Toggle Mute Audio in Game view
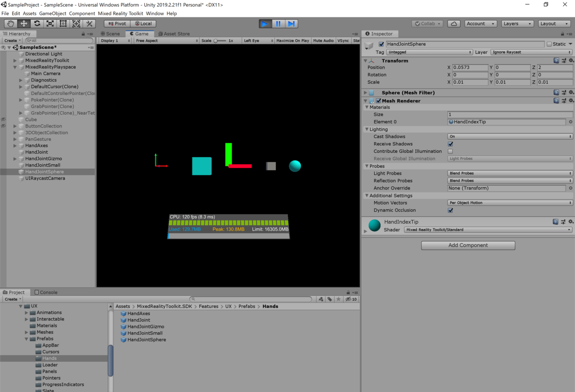The image size is (575, 392). (x=323, y=41)
